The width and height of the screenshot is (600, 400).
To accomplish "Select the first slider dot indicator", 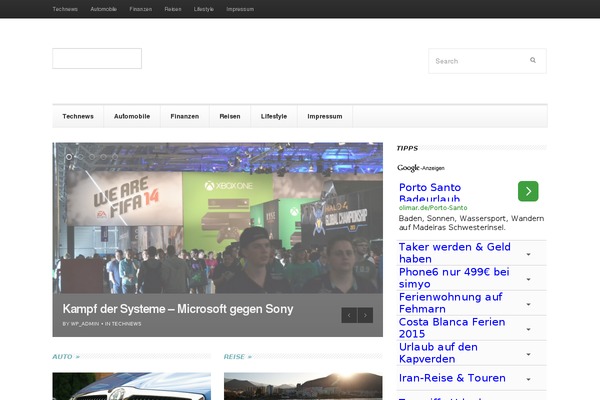I will 69,157.
